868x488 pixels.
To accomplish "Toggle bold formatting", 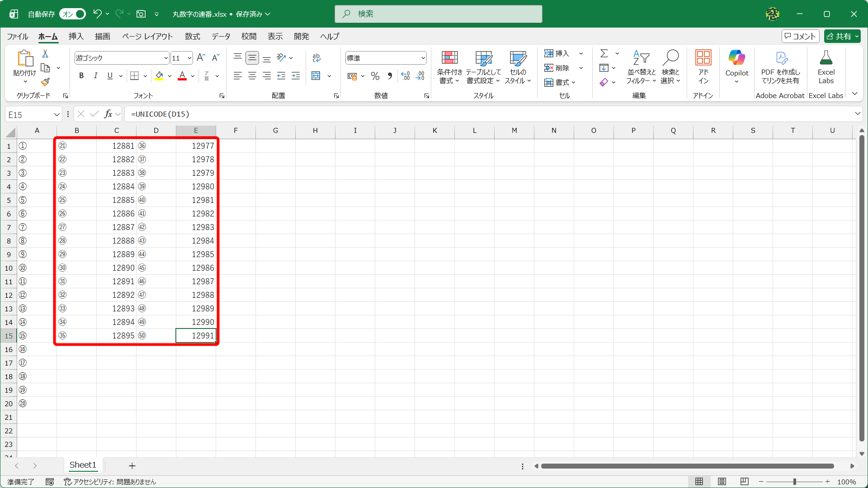I will (81, 76).
